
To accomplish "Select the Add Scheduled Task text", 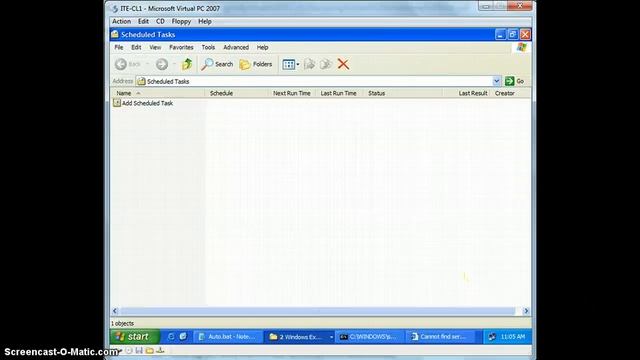I will click(x=147, y=103).
